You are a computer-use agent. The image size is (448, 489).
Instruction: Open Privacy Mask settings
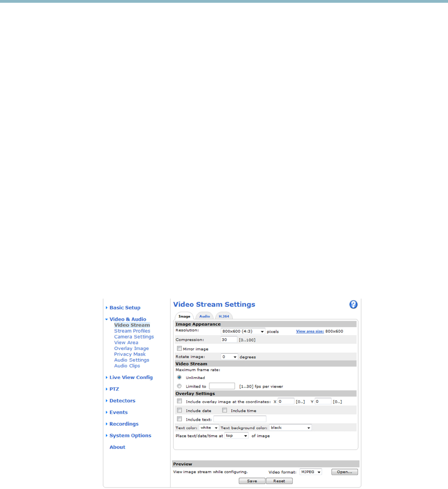tap(130, 354)
